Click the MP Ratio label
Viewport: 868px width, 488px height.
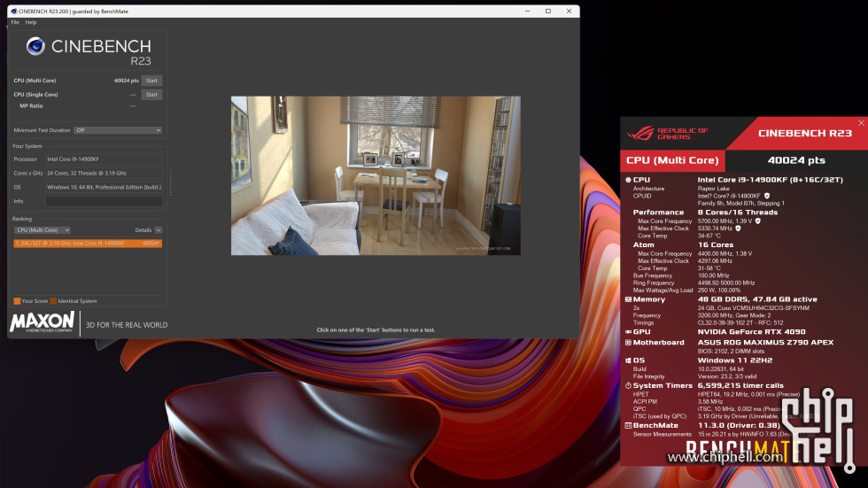click(x=31, y=105)
